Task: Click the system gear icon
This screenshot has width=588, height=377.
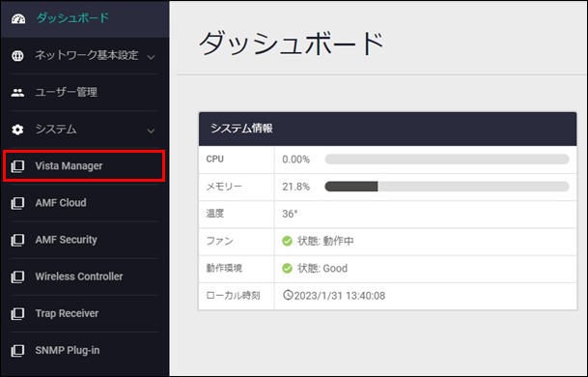Action: (17, 130)
